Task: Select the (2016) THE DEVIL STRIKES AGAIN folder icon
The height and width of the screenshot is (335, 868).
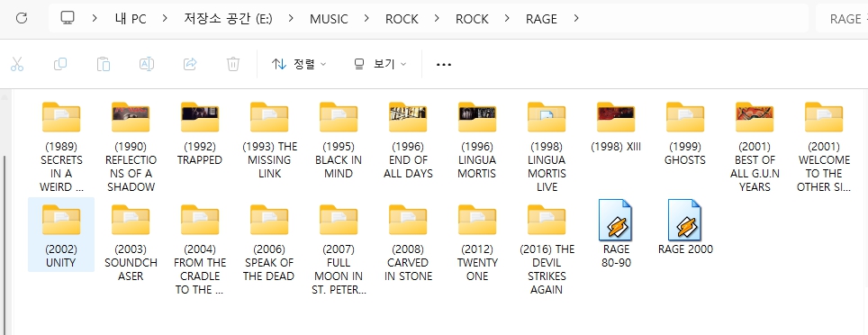Action: (x=547, y=220)
